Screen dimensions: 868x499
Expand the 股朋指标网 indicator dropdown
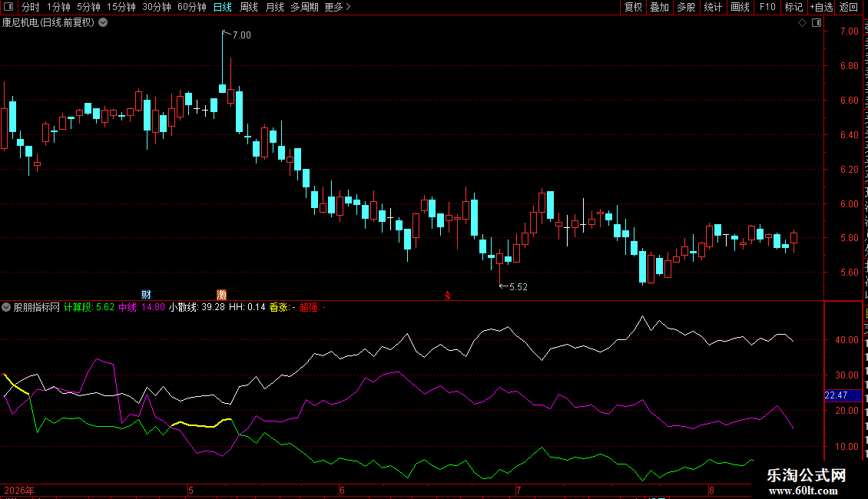point(6,307)
